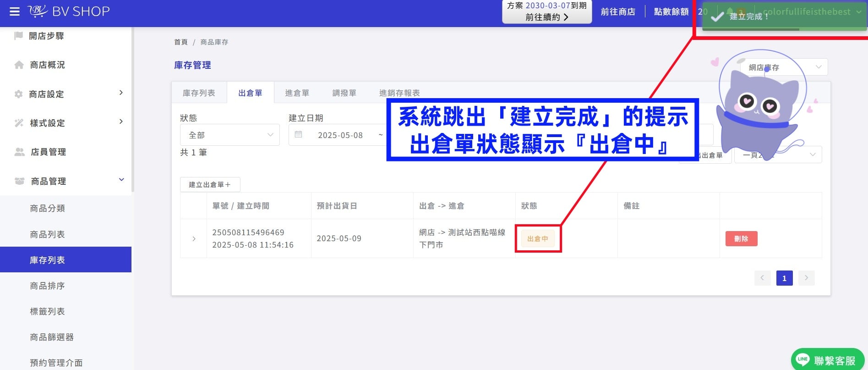Expand row 250508115496469 details
868x370 pixels.
coord(194,239)
